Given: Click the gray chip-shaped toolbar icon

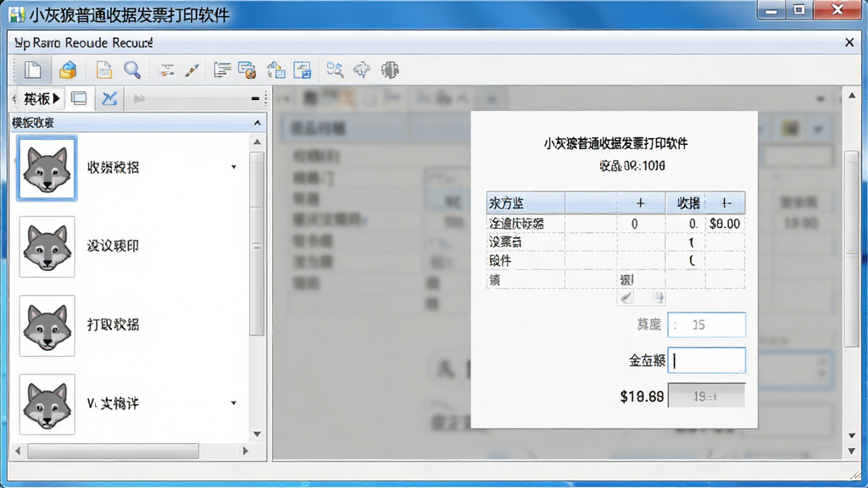Looking at the screenshot, I should pyautogui.click(x=390, y=70).
